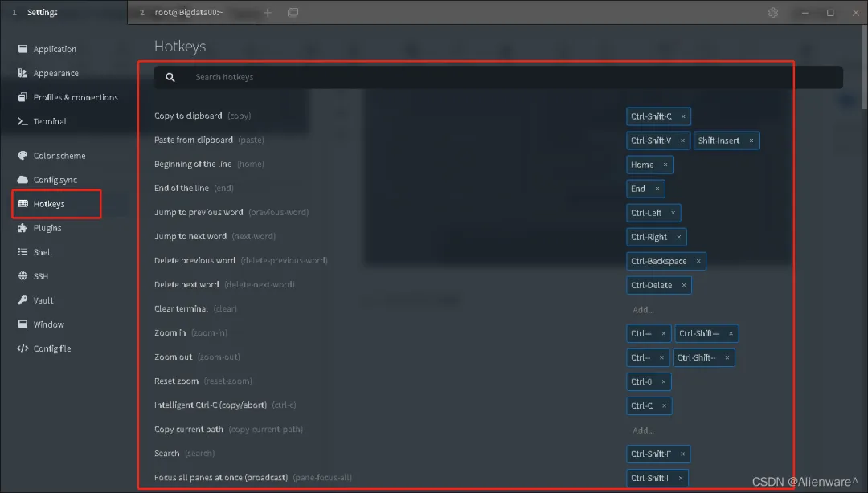This screenshot has width=868, height=493.
Task: Click the Delete previous word label
Action: tap(194, 260)
